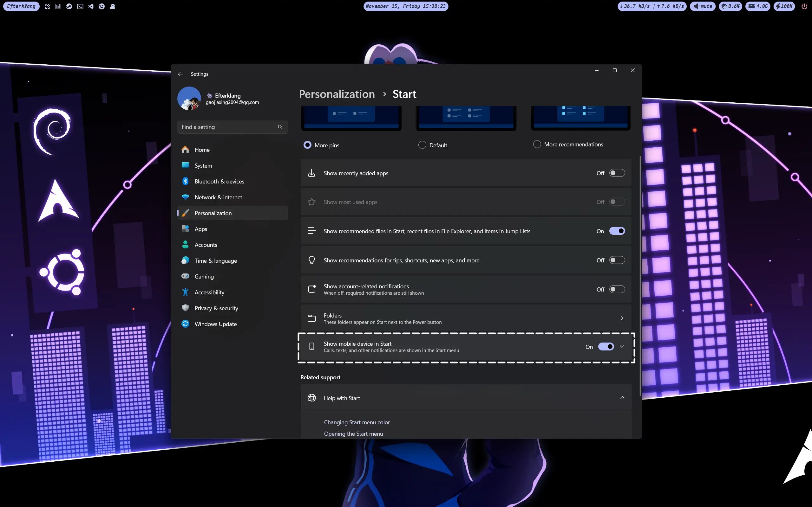Select the Personalization menu item
Image resolution: width=812 pixels, height=507 pixels.
click(213, 213)
